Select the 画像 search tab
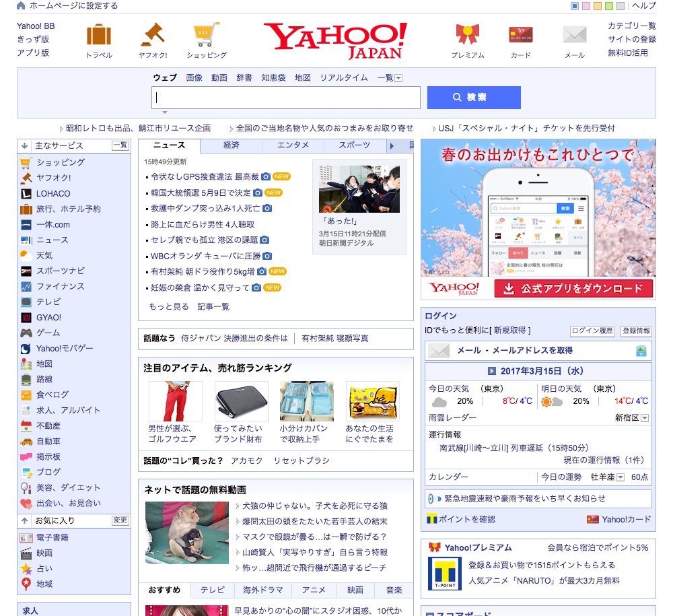Viewport: 673px width, 616px height. [194, 77]
